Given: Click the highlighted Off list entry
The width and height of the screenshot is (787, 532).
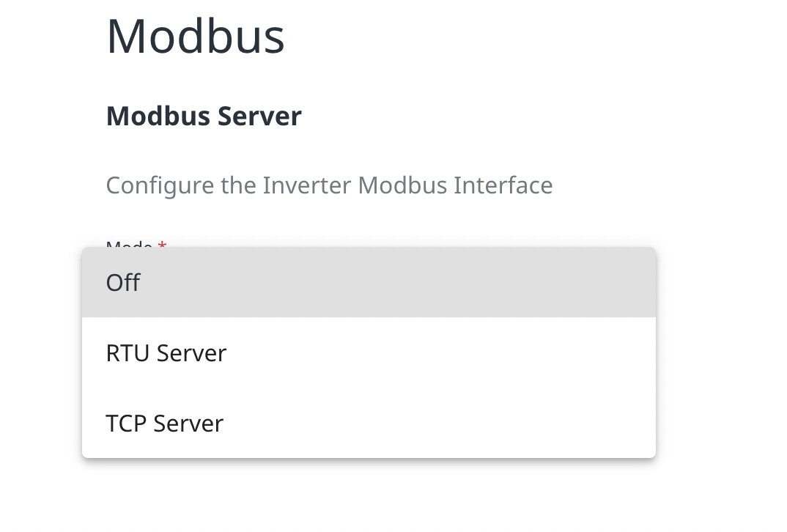Looking at the screenshot, I should [x=369, y=282].
